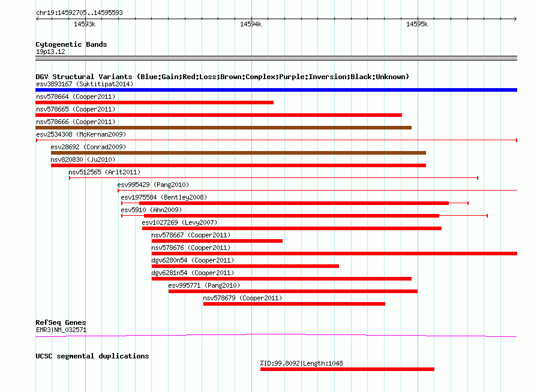Click the red segmental duplication bar
The height and width of the screenshot is (392, 534).
pyautogui.click(x=347, y=369)
